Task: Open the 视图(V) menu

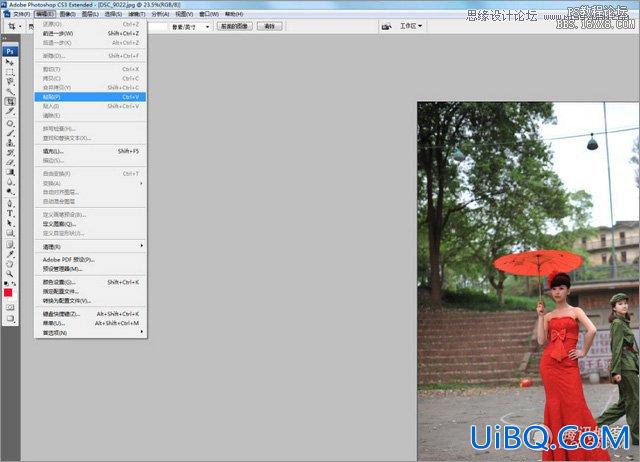Action: [x=184, y=14]
